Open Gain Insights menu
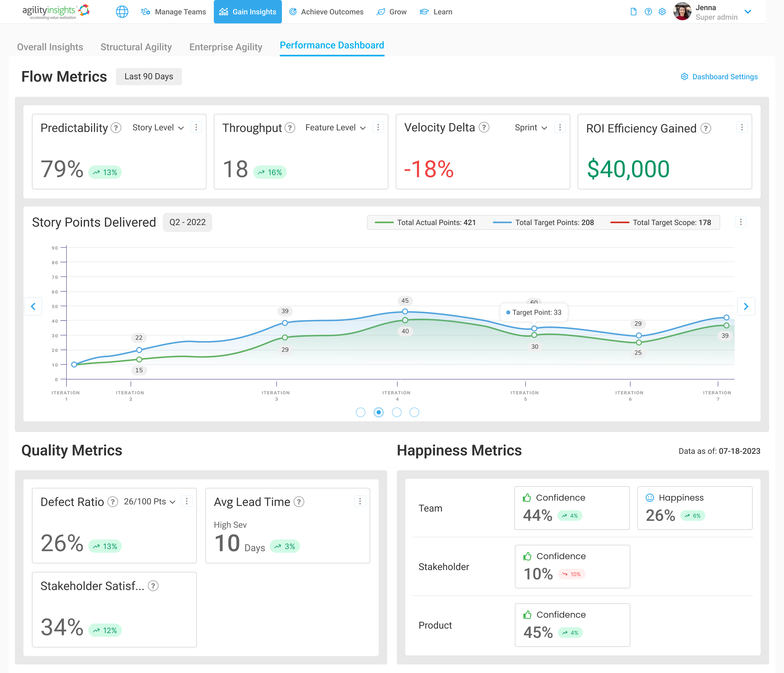The height and width of the screenshot is (673, 784). (x=248, y=12)
